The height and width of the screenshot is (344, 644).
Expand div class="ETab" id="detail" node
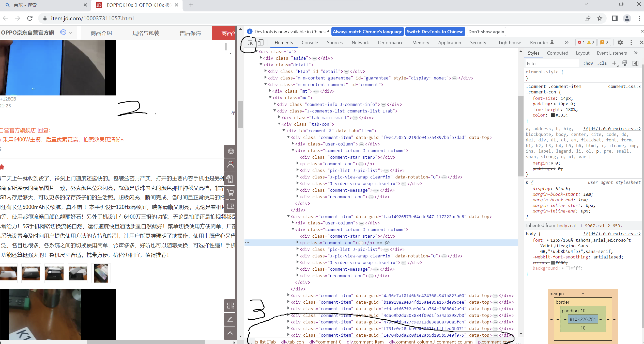(x=266, y=71)
